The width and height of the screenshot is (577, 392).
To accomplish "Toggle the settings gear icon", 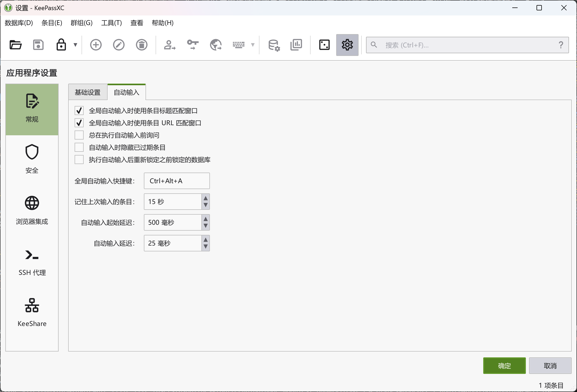I will click(x=347, y=45).
